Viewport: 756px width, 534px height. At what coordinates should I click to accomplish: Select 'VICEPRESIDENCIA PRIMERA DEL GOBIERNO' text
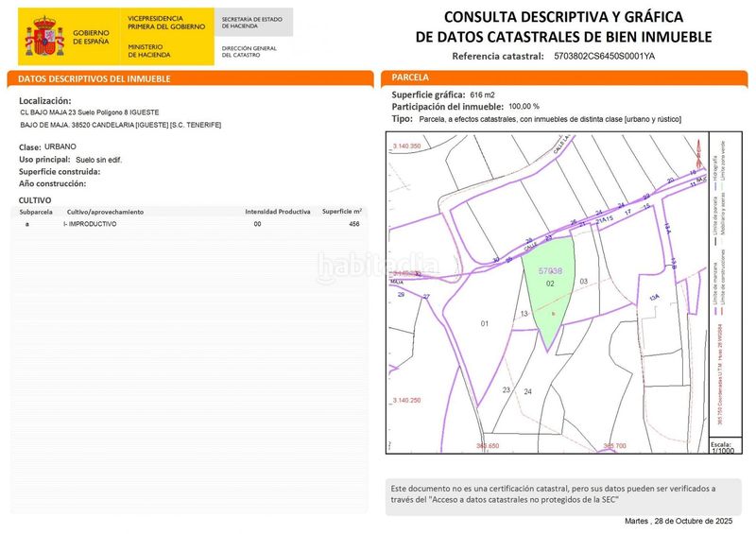[x=166, y=23]
